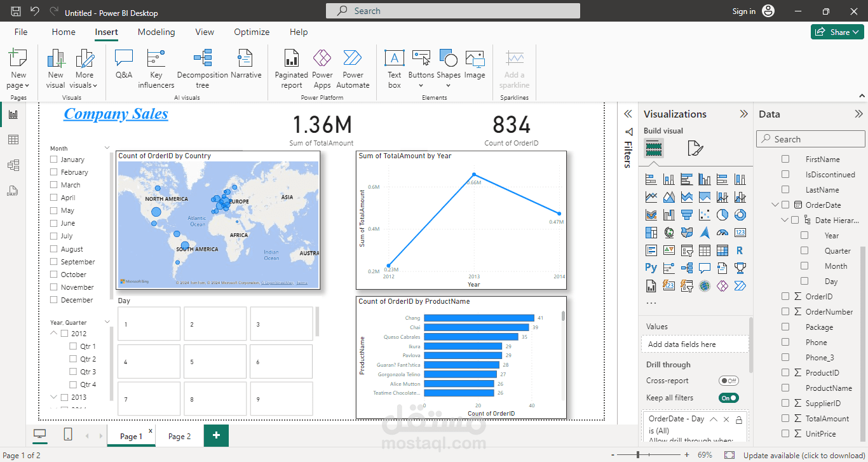The height and width of the screenshot is (462, 868).
Task: Click Sign in
Action: 744,11
